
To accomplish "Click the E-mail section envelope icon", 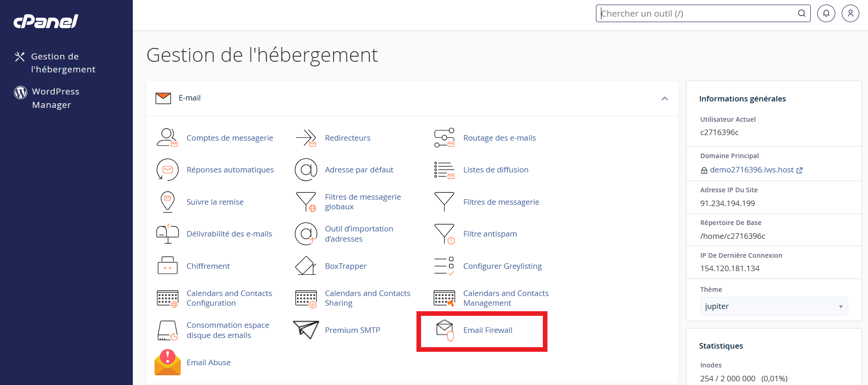I will pos(163,98).
